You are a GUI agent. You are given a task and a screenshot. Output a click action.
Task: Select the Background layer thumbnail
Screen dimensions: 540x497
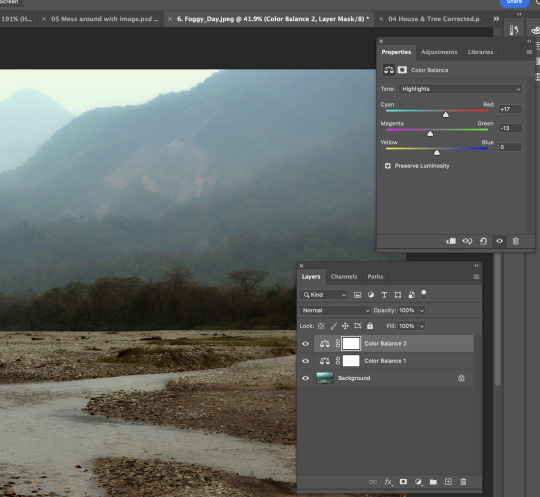pyautogui.click(x=325, y=378)
